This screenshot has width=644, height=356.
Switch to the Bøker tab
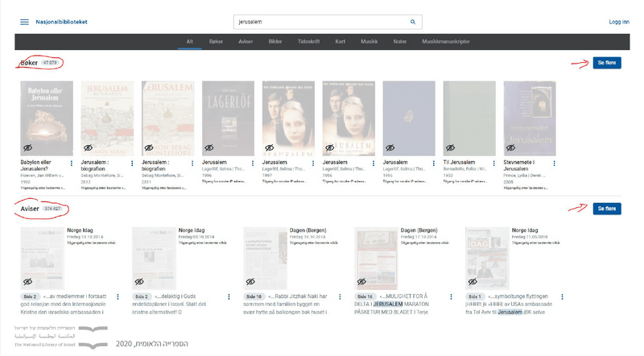[x=216, y=40]
